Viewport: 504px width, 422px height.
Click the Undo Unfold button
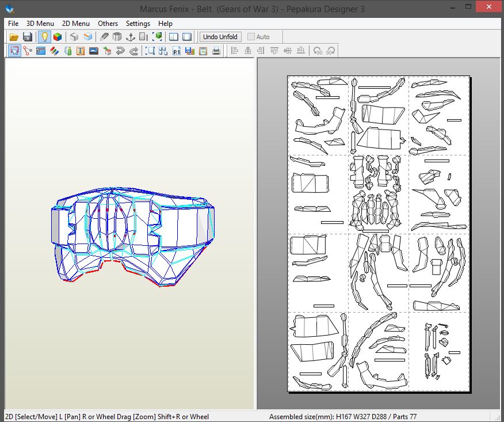(220, 37)
